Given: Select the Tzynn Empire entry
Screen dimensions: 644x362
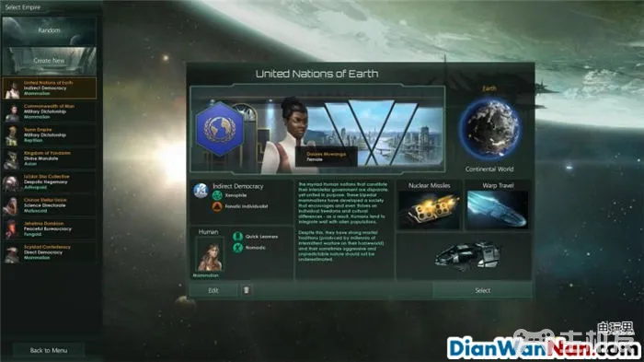Looking at the screenshot, I should tap(49, 134).
